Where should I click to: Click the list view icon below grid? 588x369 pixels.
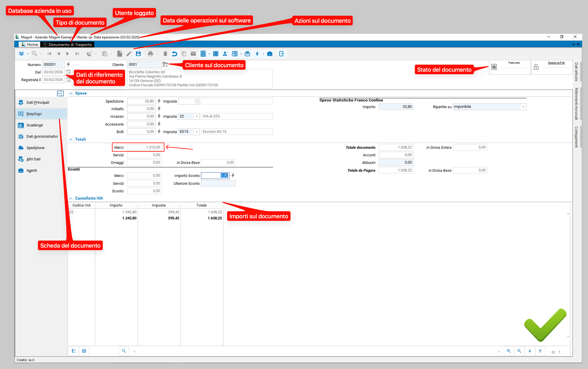[74, 351]
